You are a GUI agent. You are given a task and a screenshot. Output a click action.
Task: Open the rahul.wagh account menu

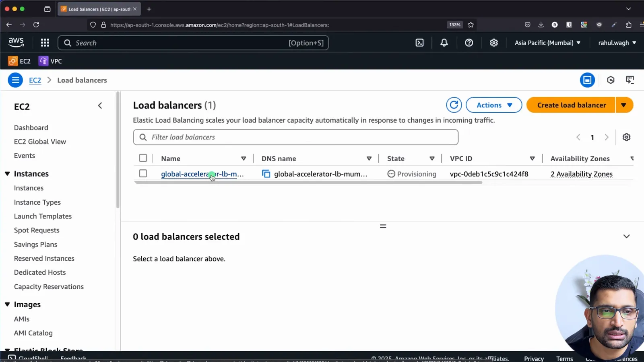617,43
